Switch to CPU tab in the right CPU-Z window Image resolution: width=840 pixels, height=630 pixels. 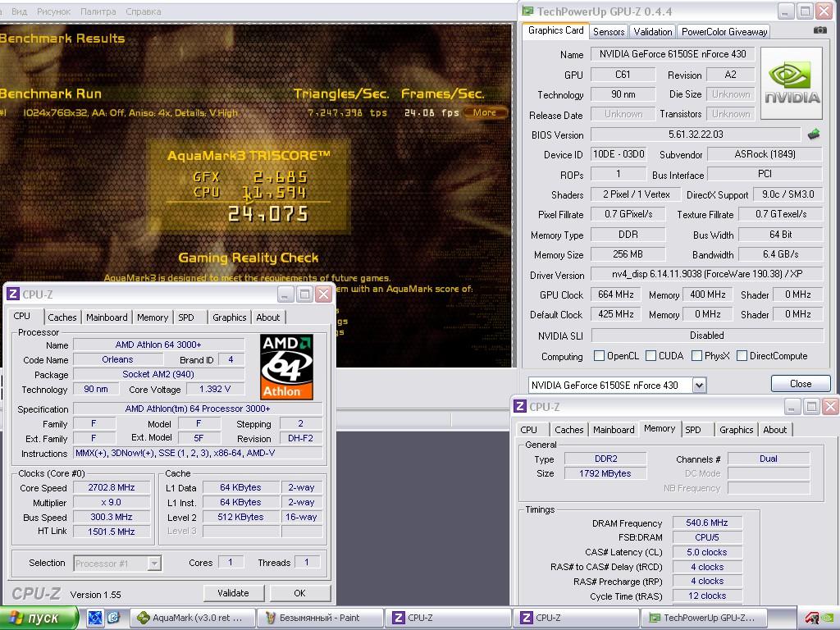point(528,430)
